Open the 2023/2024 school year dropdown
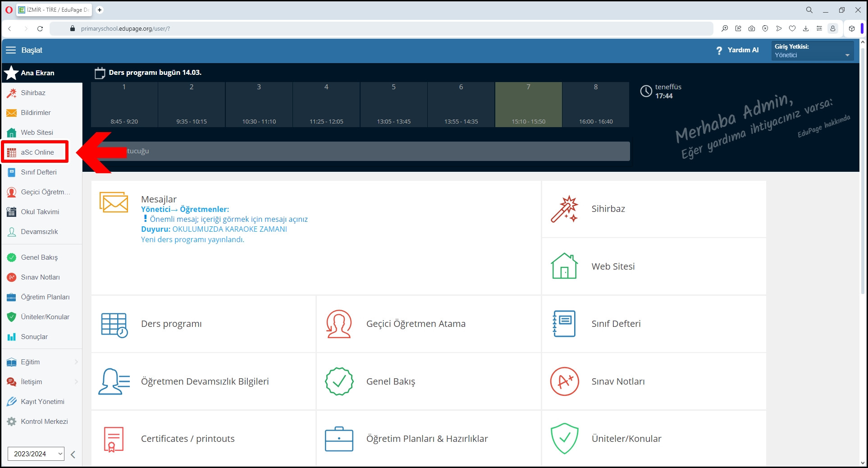Image resolution: width=868 pixels, height=468 pixels. point(36,454)
